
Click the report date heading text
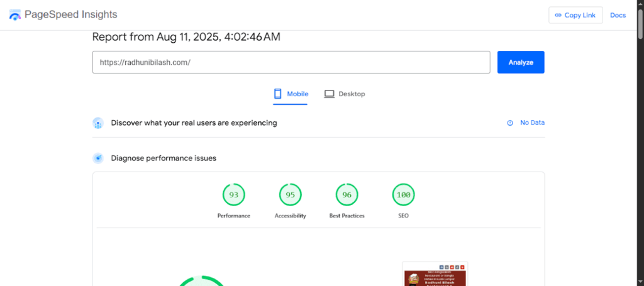186,37
